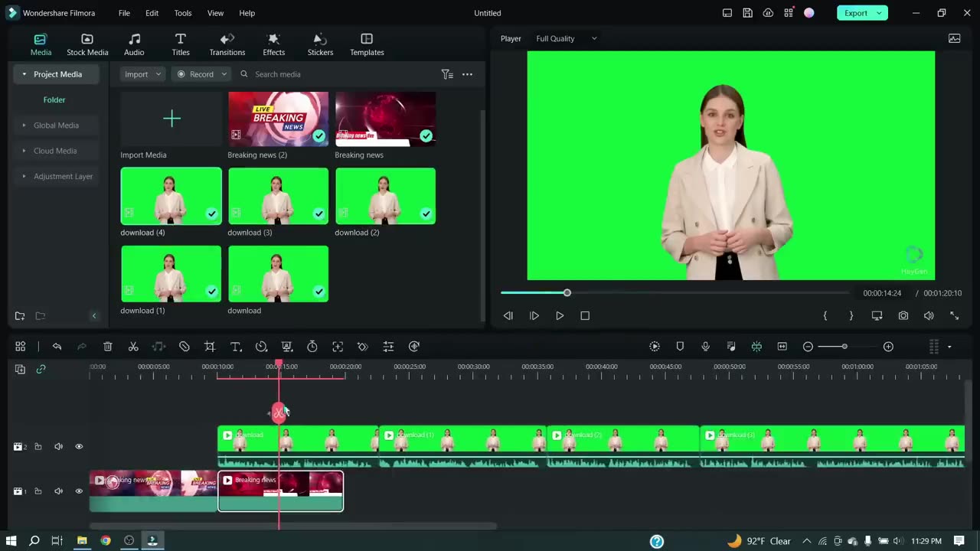Set mark in point in player
980x551 pixels.
pyautogui.click(x=825, y=315)
